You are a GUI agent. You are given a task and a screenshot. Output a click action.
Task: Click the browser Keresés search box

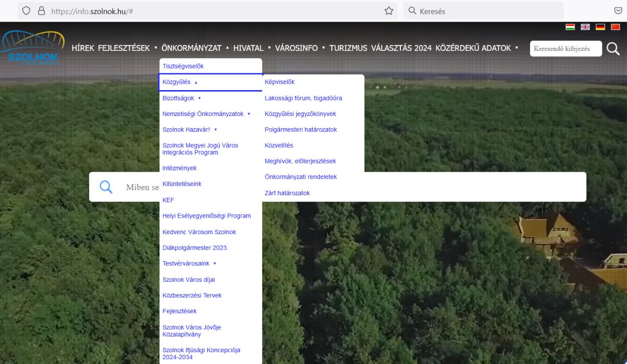tap(483, 11)
